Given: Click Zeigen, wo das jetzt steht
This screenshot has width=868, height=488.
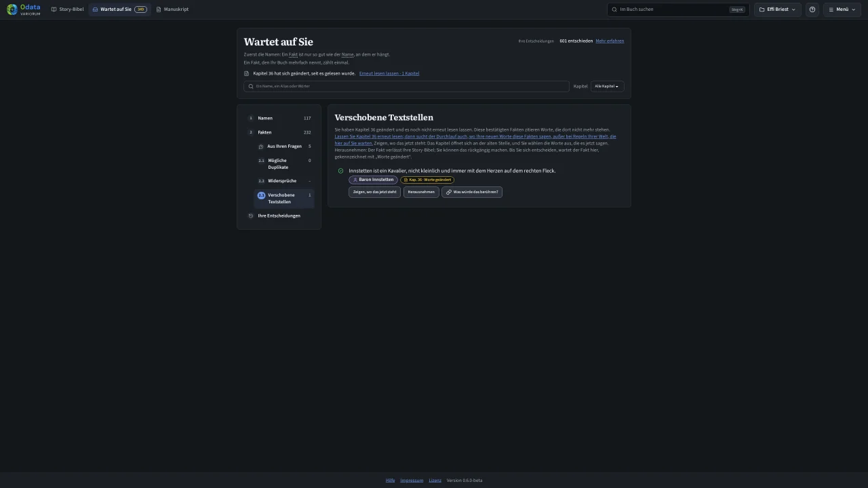Looking at the screenshot, I should [x=374, y=192].
